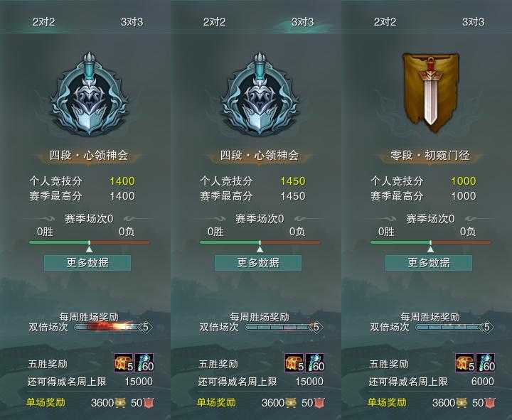Click the shield emblem above the 1400 score
The height and width of the screenshot is (420, 512).
(x=89, y=94)
